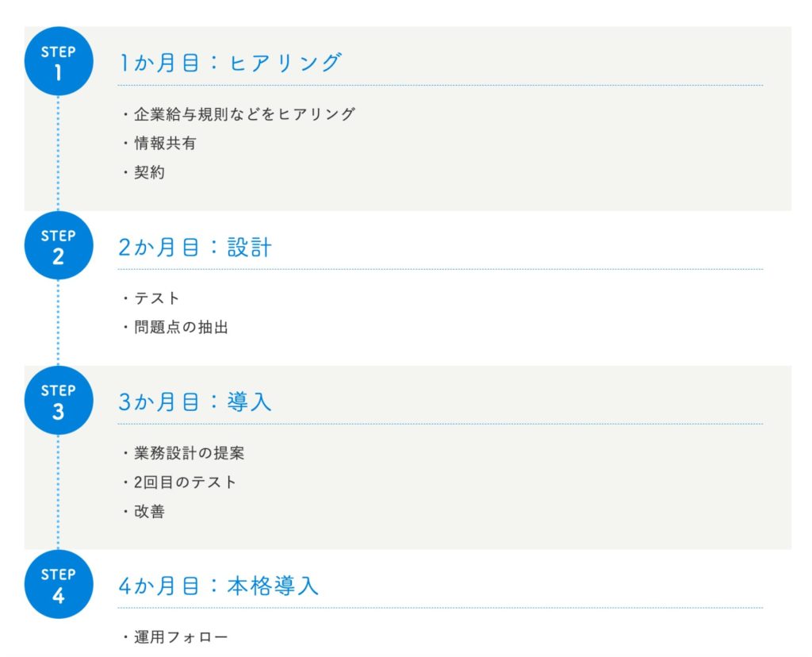Select heading 1か月目:ヒアリング
This screenshot has width=812, height=657.
pos(231,63)
